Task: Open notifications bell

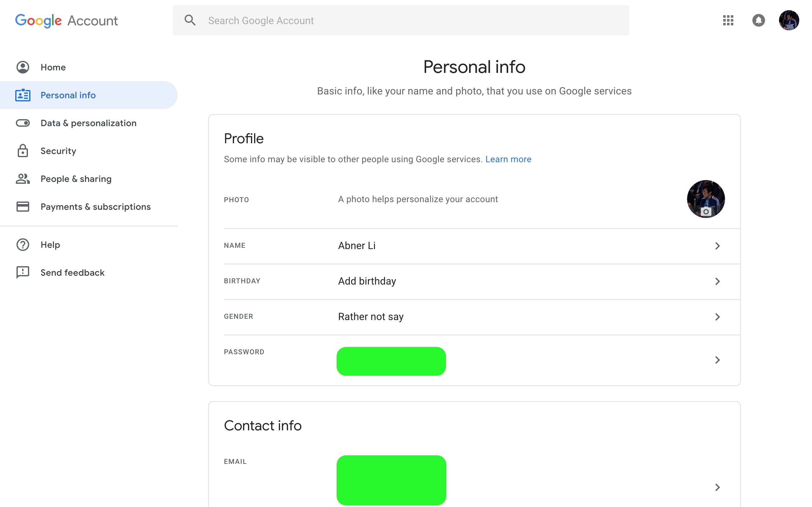Action: point(759,21)
